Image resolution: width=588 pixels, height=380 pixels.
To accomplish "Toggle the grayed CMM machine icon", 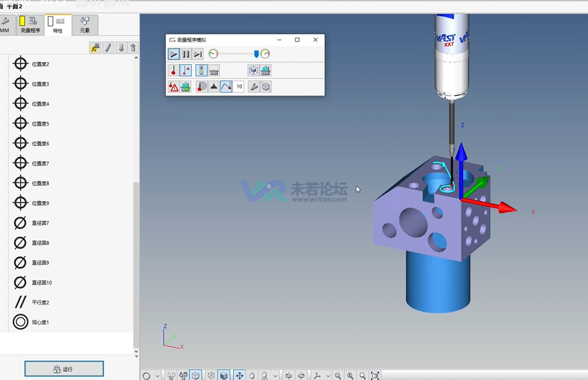I will click(214, 70).
